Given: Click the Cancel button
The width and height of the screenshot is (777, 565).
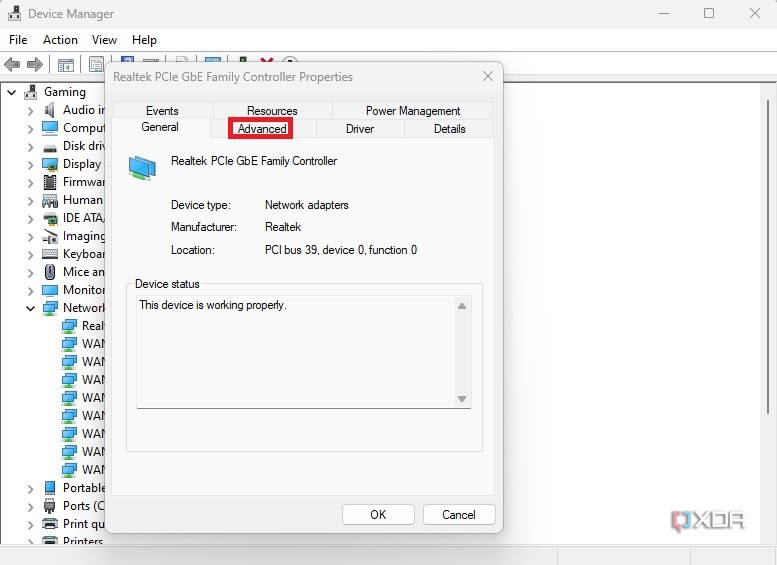Looking at the screenshot, I should [x=459, y=514].
